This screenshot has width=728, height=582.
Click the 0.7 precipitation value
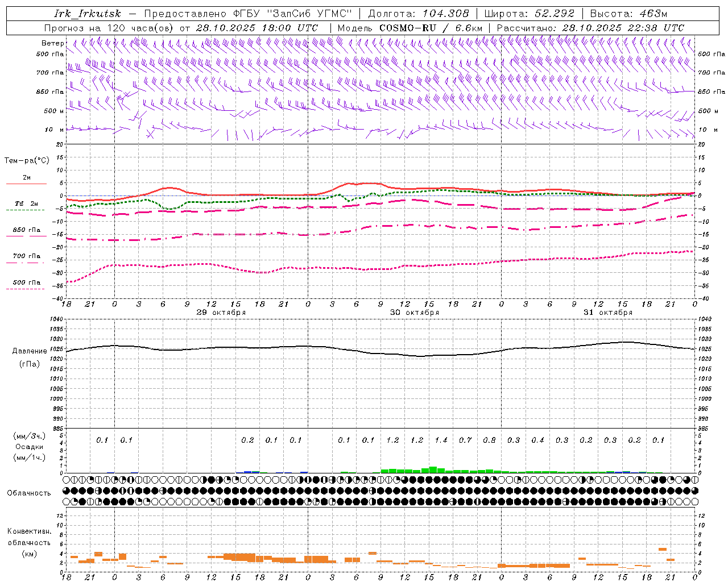[x=465, y=440]
